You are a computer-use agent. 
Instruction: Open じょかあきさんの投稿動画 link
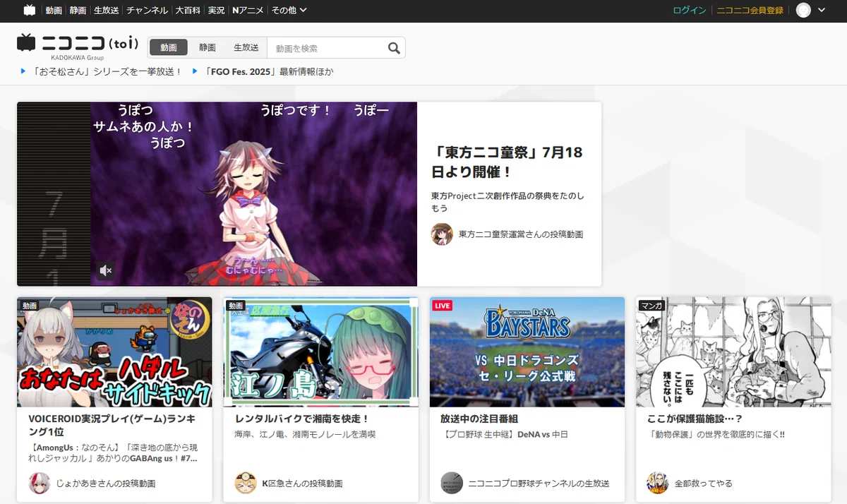tap(105, 484)
